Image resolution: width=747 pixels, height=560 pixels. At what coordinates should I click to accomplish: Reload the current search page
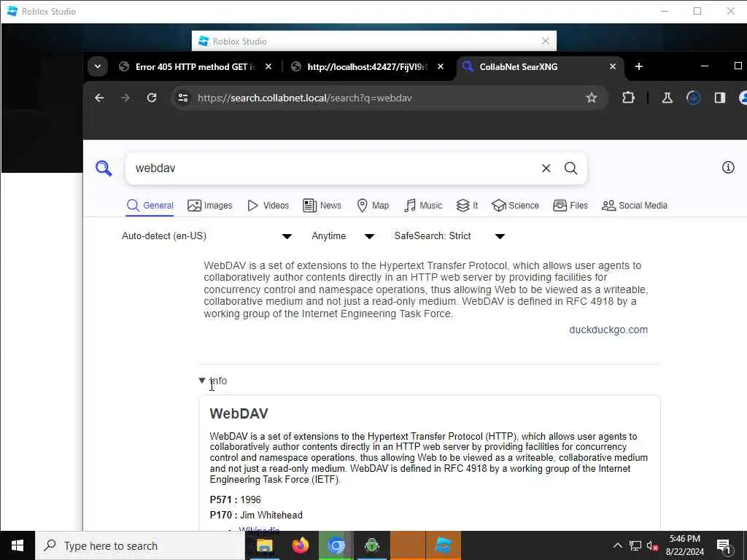click(152, 98)
